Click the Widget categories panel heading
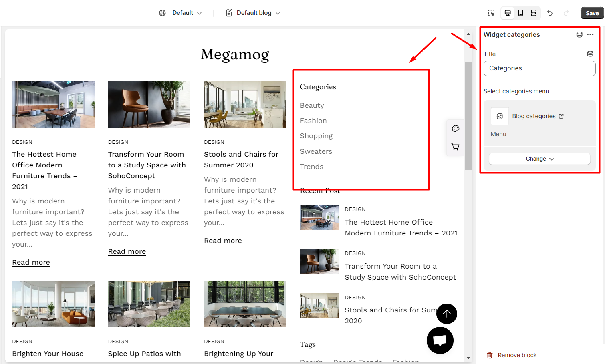605x364 pixels. point(512,34)
